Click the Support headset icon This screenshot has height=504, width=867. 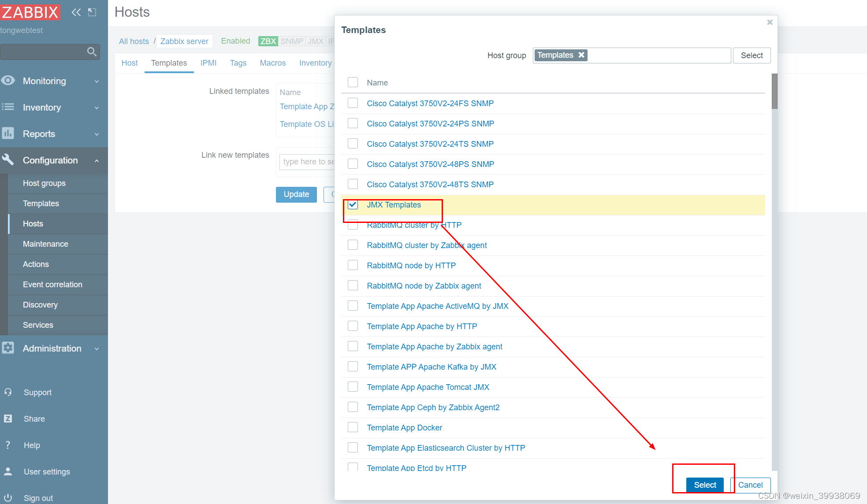[8, 392]
